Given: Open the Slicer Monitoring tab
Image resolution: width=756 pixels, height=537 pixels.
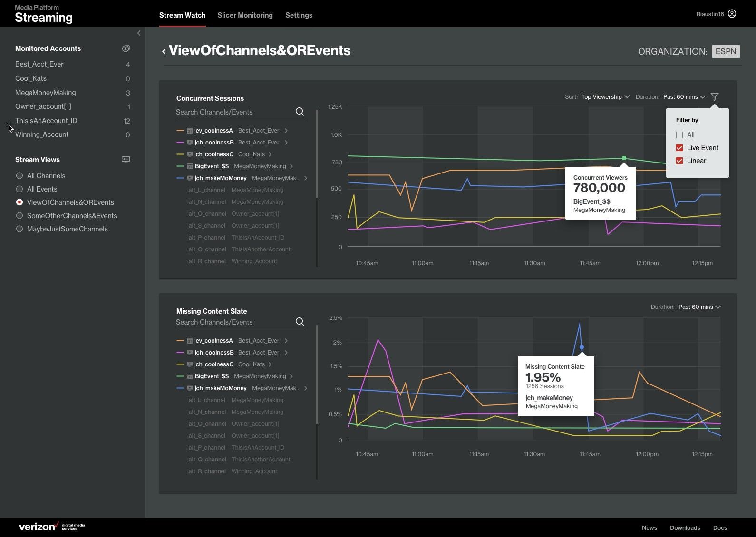Looking at the screenshot, I should coord(245,15).
